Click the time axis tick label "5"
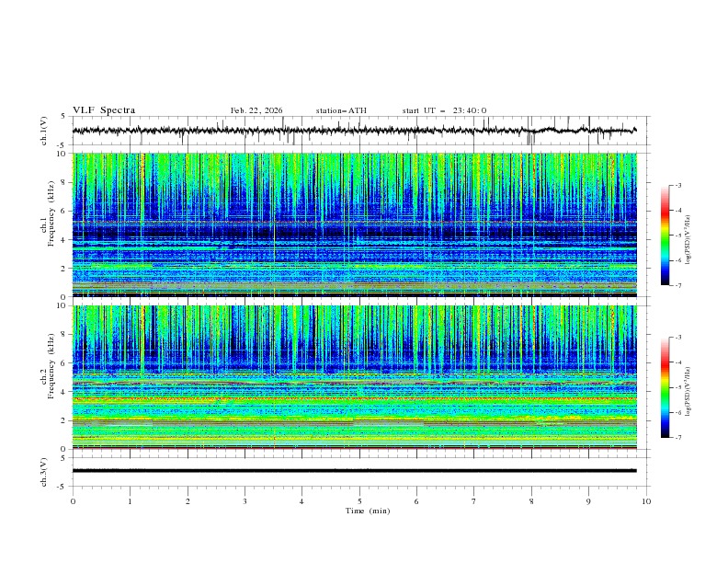Screen dimensions: 728x563 tap(359, 501)
